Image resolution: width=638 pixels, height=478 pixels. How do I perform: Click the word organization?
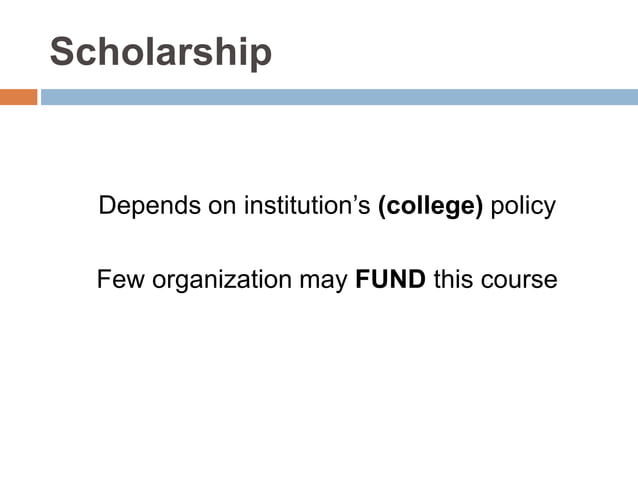pyautogui.click(x=222, y=280)
